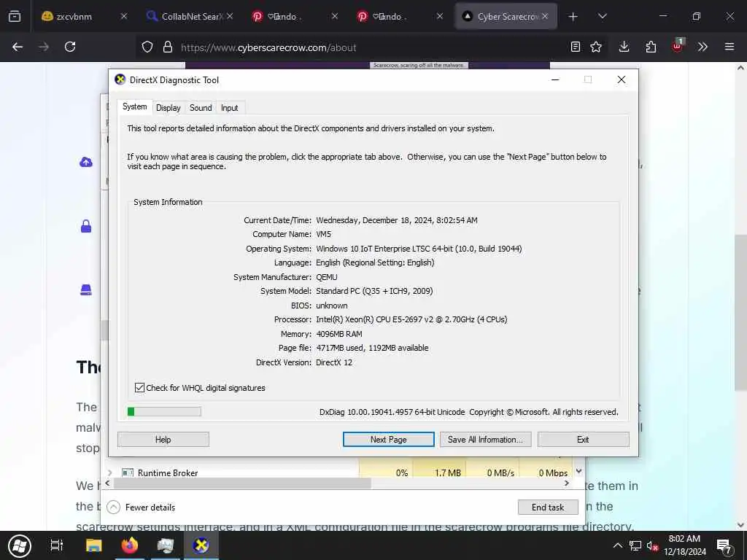Click Task Manager scroll-down arrow

click(x=578, y=472)
